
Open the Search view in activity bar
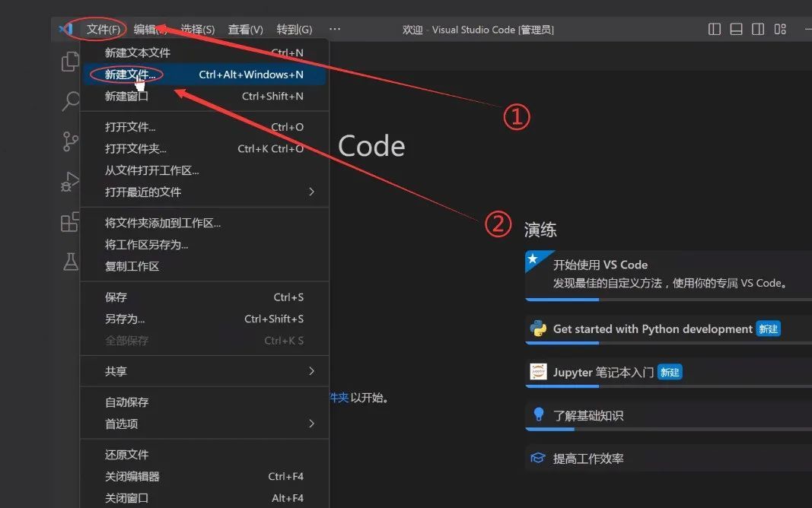(x=71, y=101)
